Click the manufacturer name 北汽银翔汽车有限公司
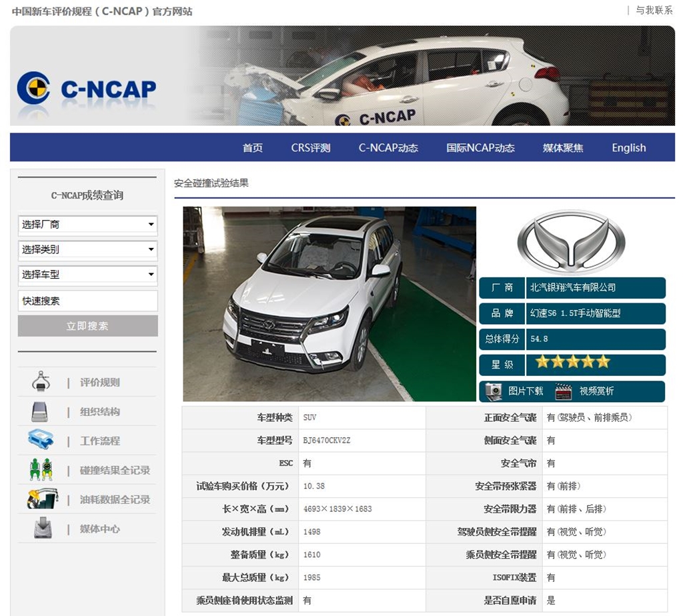This screenshot has width=683, height=616. pyautogui.click(x=573, y=287)
